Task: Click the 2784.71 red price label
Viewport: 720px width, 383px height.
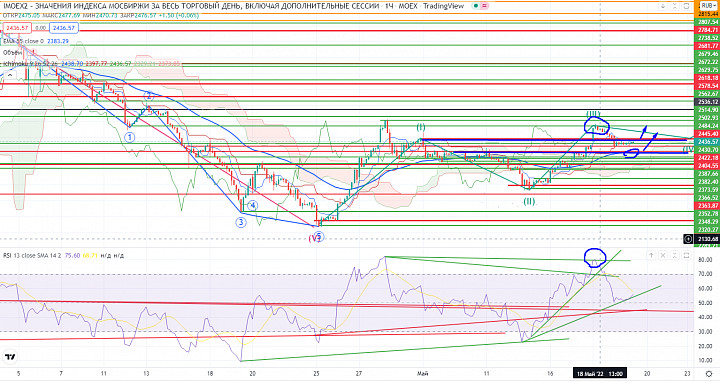Action: pyautogui.click(x=708, y=30)
